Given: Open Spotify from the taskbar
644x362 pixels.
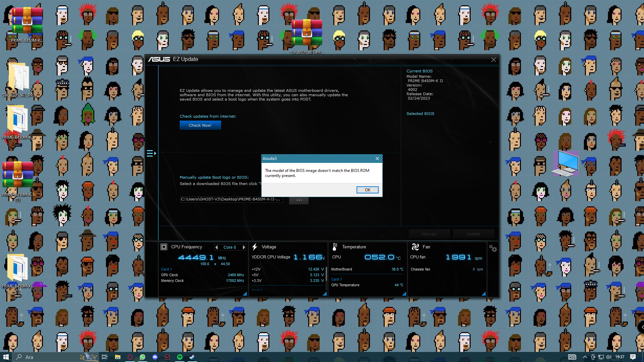Looking at the screenshot, I should [x=179, y=357].
